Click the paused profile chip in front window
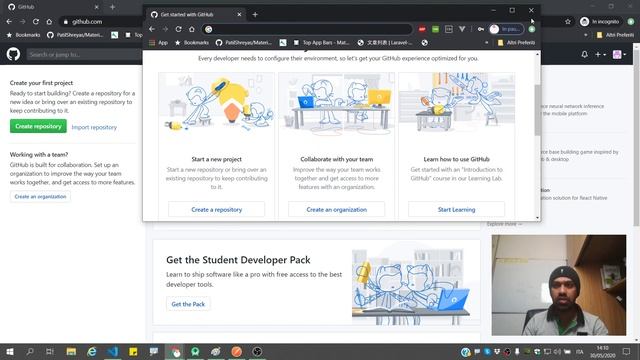 (x=506, y=29)
